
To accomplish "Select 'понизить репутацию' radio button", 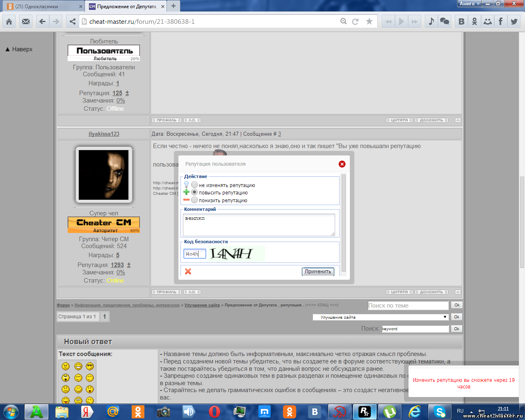I will pos(194,200).
